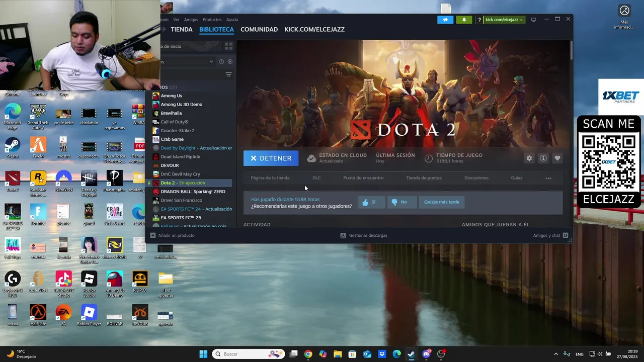Switch to BIBLIOTECA tab
The height and width of the screenshot is (362, 644).
click(216, 29)
